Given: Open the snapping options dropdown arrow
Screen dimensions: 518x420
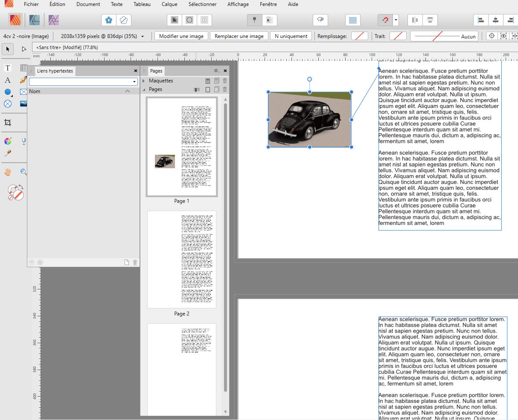Looking at the screenshot, I should 396,20.
